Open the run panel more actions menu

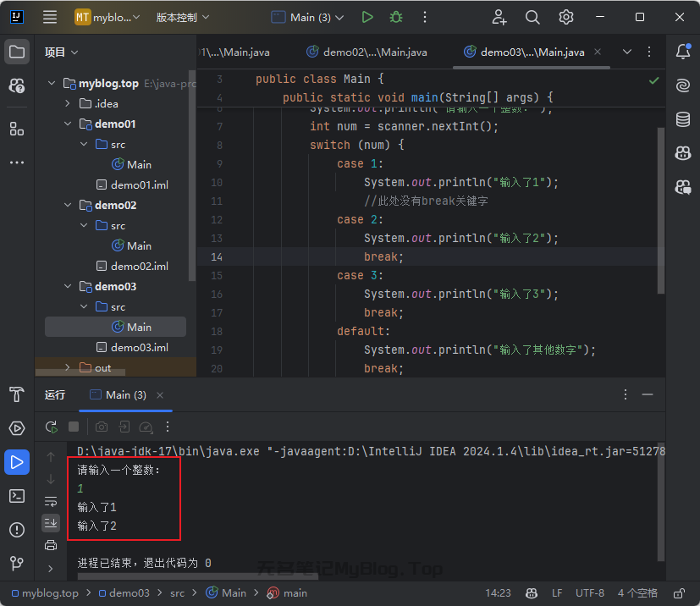(168, 427)
